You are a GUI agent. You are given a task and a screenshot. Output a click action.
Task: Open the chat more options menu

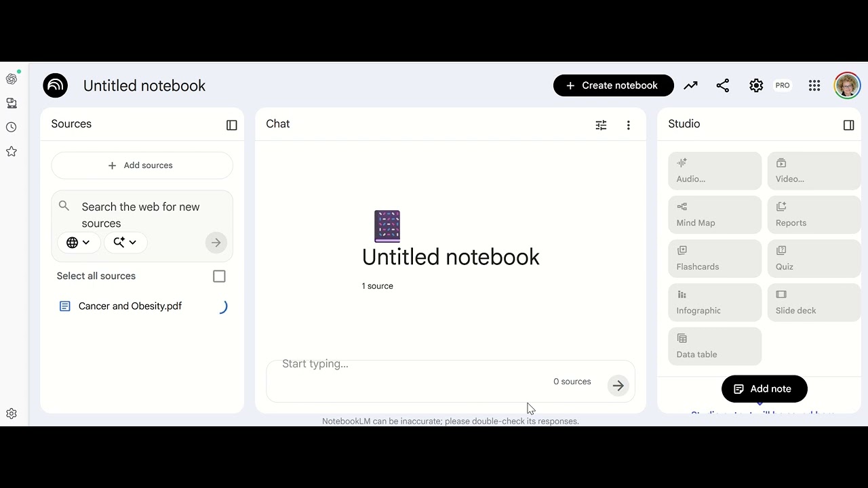629,125
